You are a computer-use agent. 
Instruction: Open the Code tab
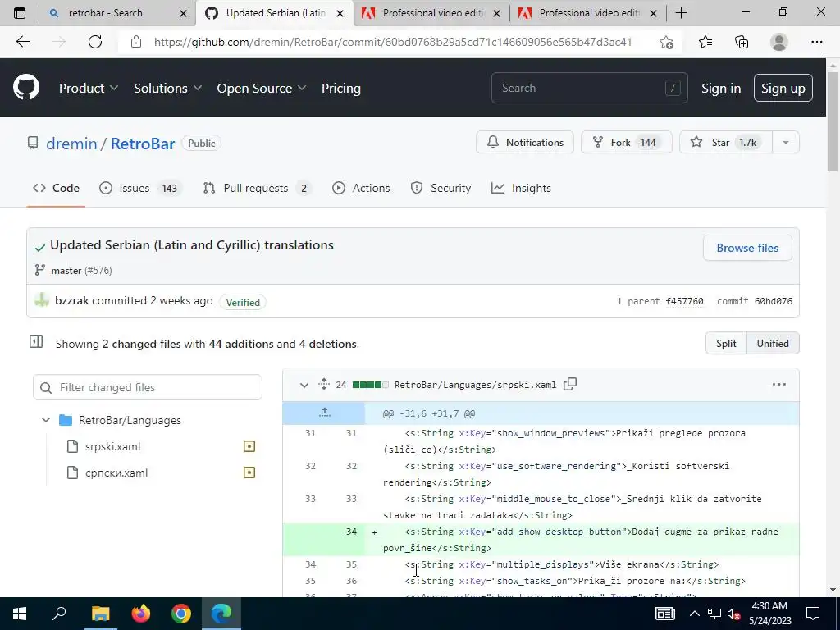[x=57, y=188]
